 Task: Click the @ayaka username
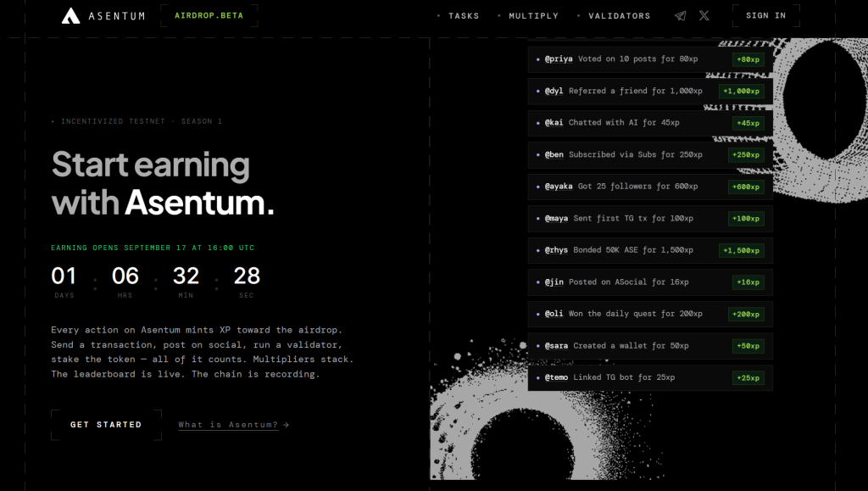coord(559,187)
